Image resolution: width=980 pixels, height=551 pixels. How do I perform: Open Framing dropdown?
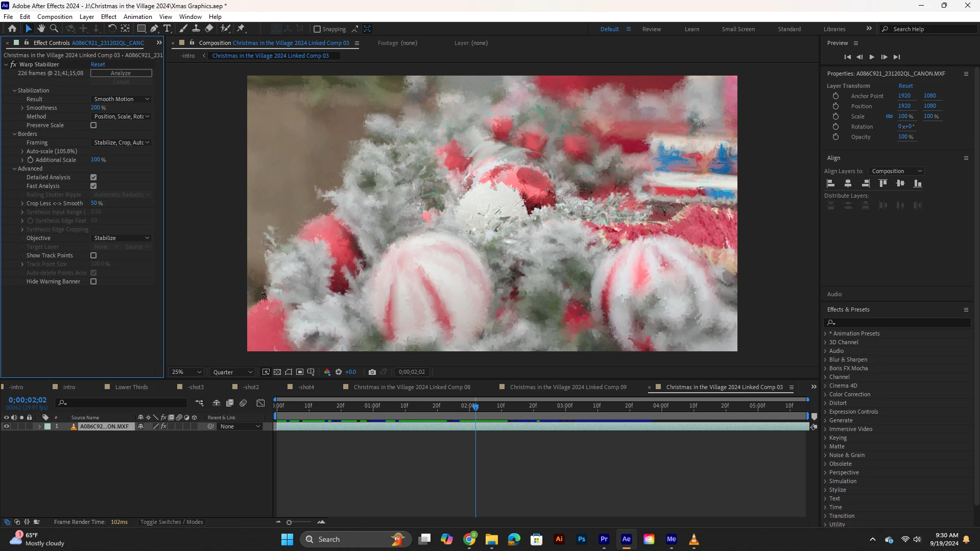coord(122,142)
